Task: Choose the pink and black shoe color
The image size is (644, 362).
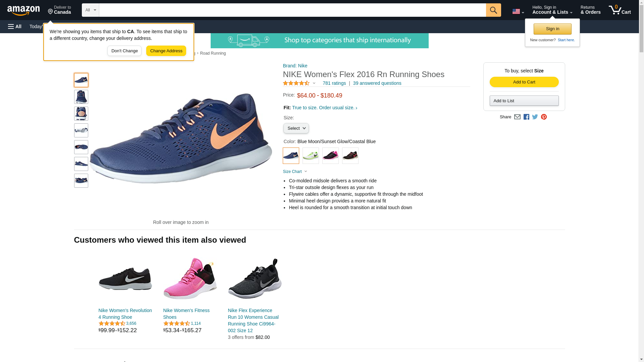Action: point(330,156)
